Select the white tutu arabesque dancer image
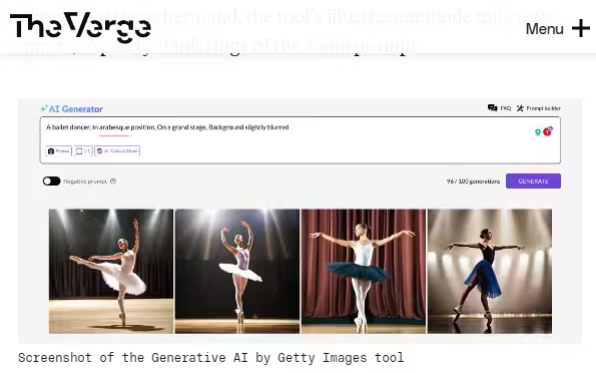This screenshot has height=373, width=596. click(111, 271)
